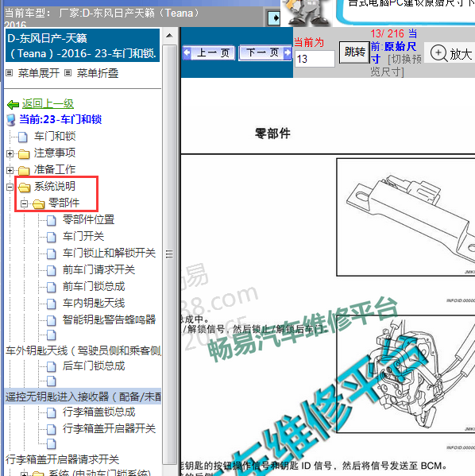Click the 注意事项 folder icon
475x476 pixels.
(x=24, y=154)
